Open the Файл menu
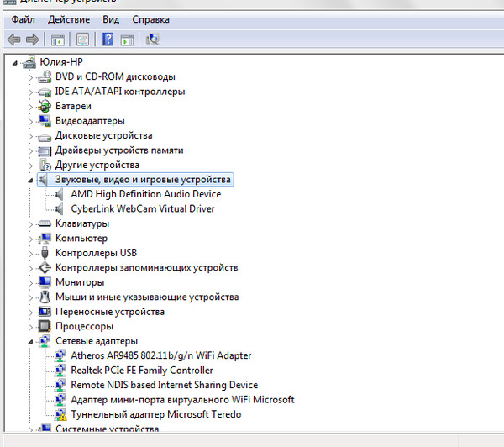Image resolution: width=504 pixels, height=447 pixels. point(24,19)
